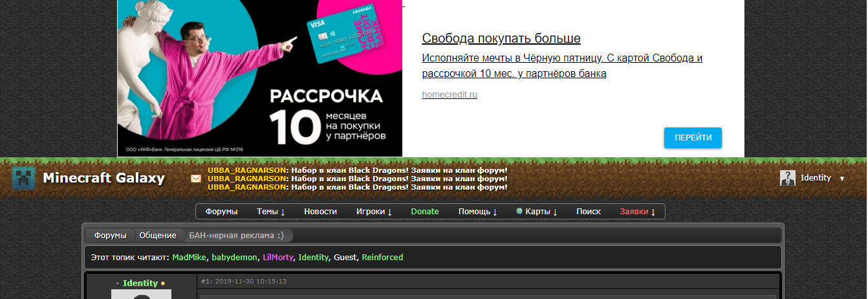Click the Форумы breadcrumb tab

(110, 236)
